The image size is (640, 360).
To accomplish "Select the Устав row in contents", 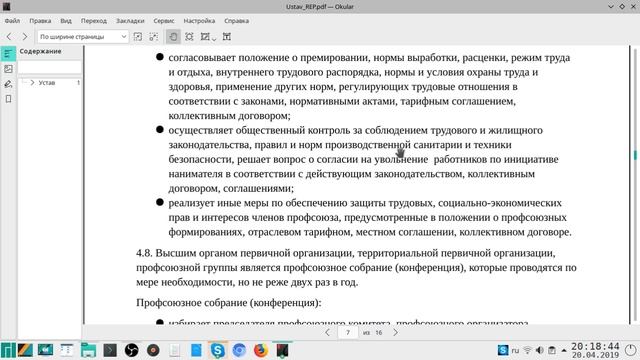I will pyautogui.click(x=49, y=82).
